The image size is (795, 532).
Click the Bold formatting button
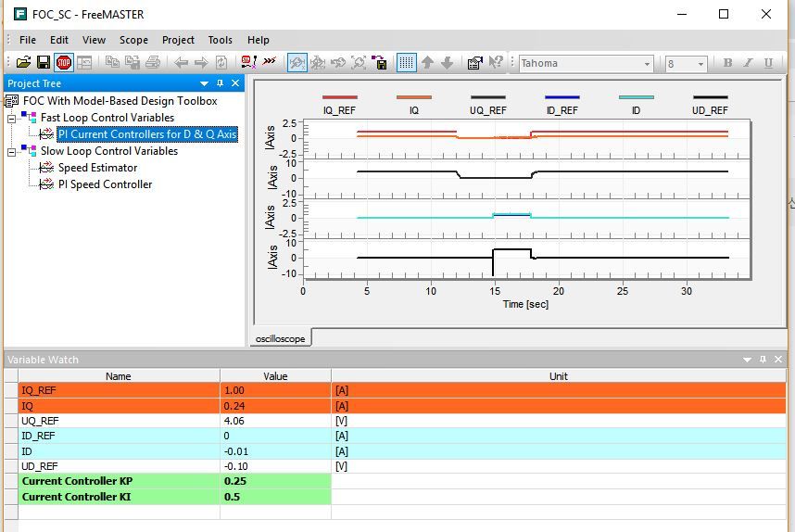[x=727, y=63]
